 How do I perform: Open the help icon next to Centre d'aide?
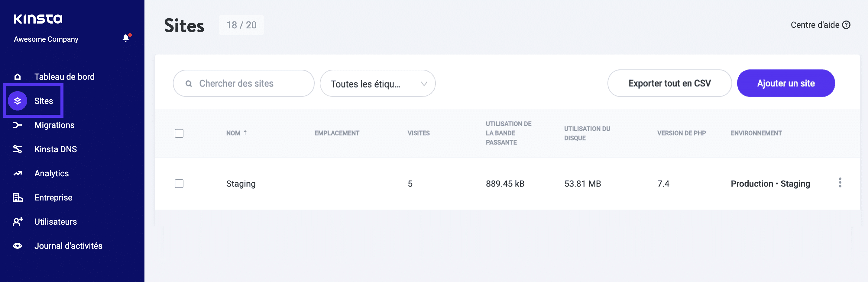848,24
